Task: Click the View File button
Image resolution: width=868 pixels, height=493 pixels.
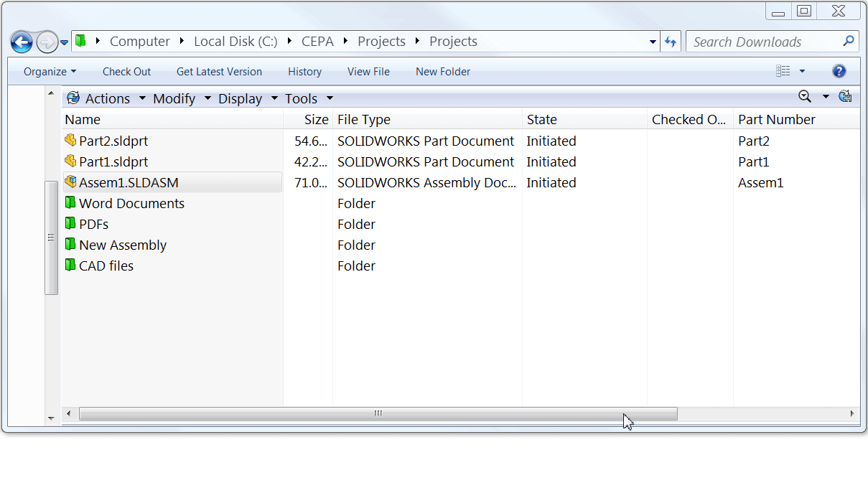Action: click(368, 72)
